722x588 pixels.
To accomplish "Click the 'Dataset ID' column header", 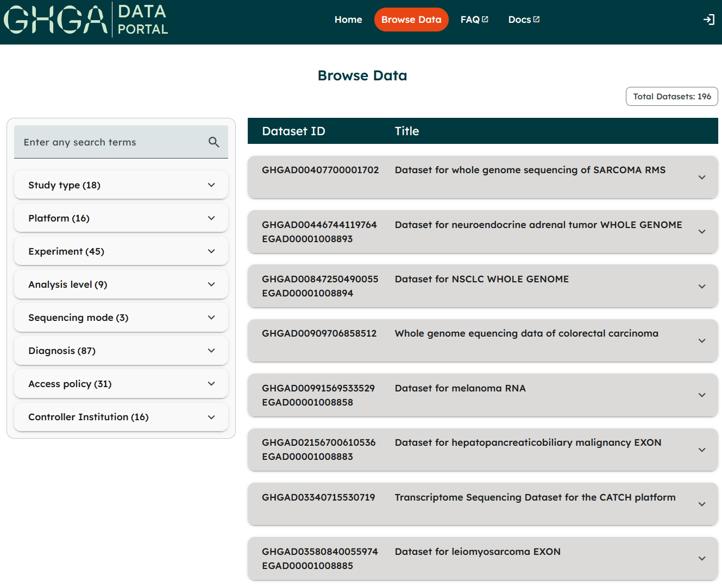I will pyautogui.click(x=293, y=131).
